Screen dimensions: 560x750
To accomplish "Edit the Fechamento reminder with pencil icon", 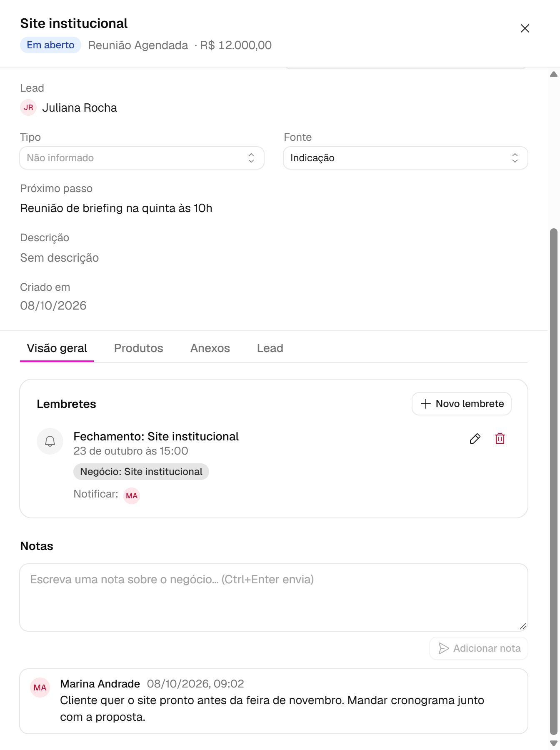I will (475, 439).
